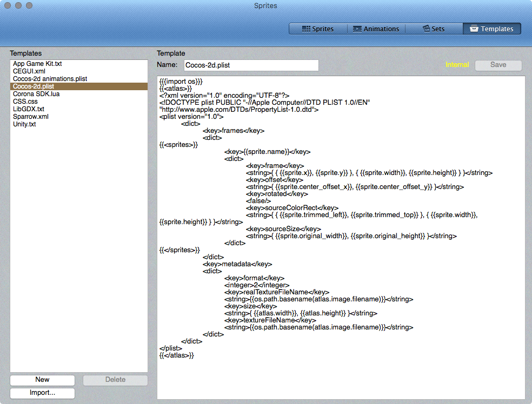Click the <key>realTextureFileName</key> line
The height and width of the screenshot is (404, 532).
277,292
